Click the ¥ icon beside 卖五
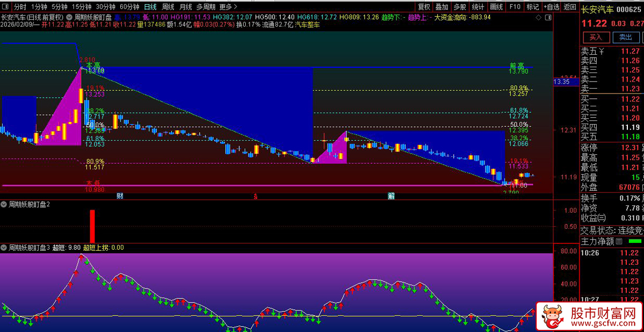Screen dimensions: 644x332 tap(602, 52)
